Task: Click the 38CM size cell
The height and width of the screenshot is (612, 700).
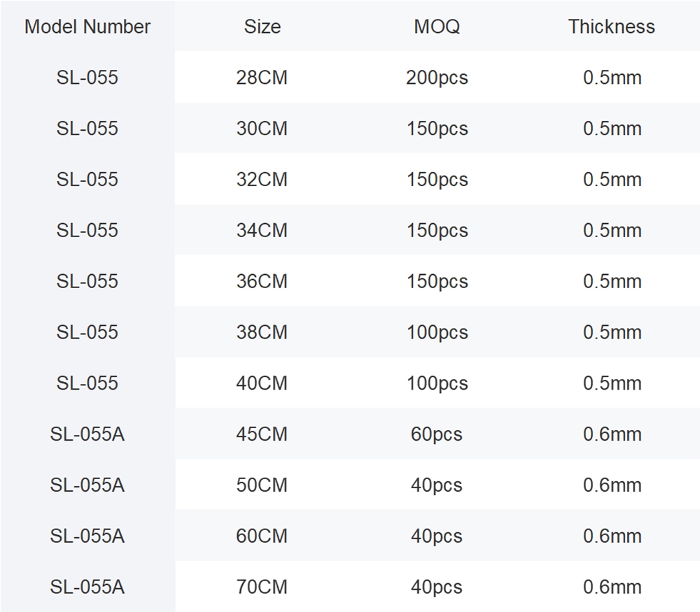Action: [262, 332]
